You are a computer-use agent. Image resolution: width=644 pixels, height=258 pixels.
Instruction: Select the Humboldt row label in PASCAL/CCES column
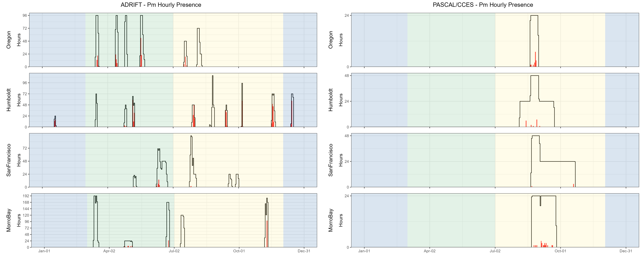[x=331, y=100]
